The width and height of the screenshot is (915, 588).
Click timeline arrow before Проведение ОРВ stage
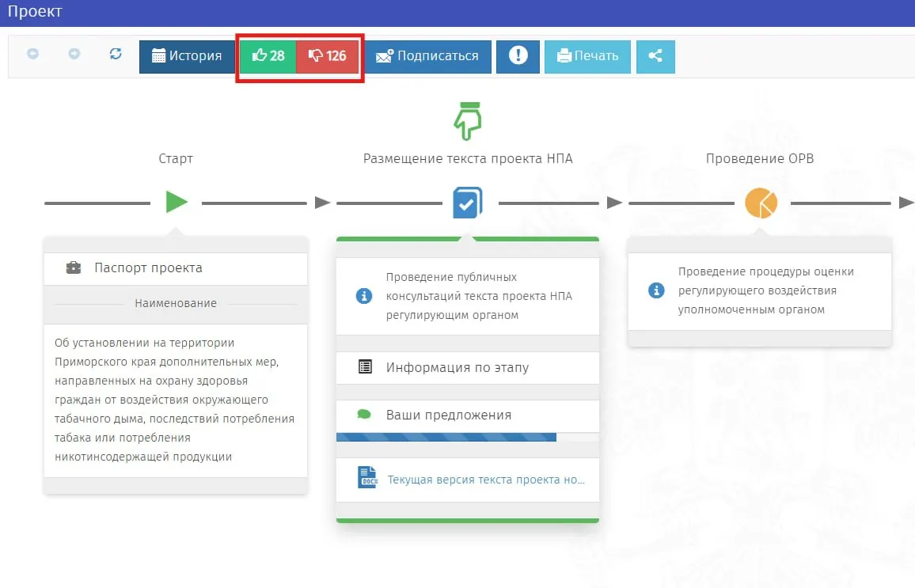click(614, 203)
